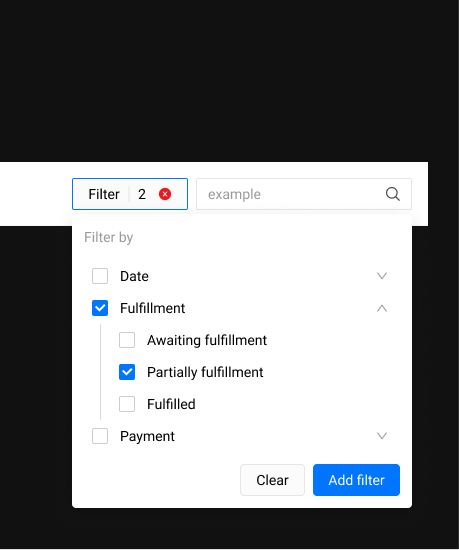Screen dimensions: 459x550
Task: Click the Partially fulfillment label
Action: 205,373
